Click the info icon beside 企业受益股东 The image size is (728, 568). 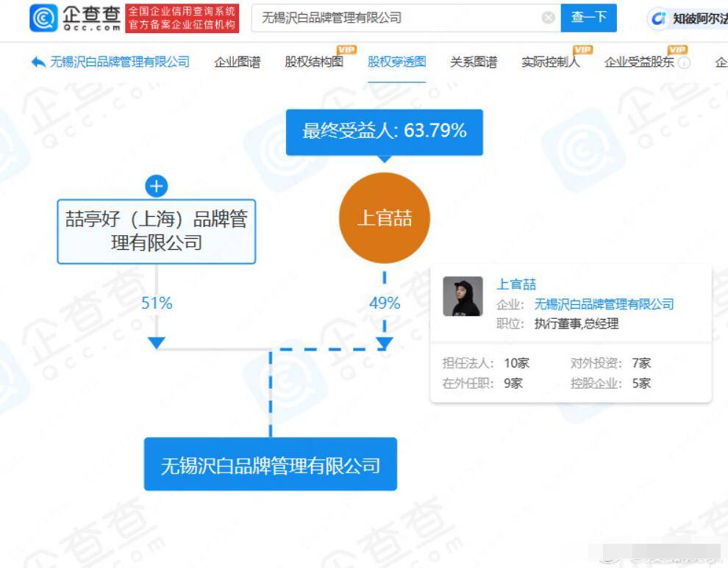pyautogui.click(x=684, y=62)
